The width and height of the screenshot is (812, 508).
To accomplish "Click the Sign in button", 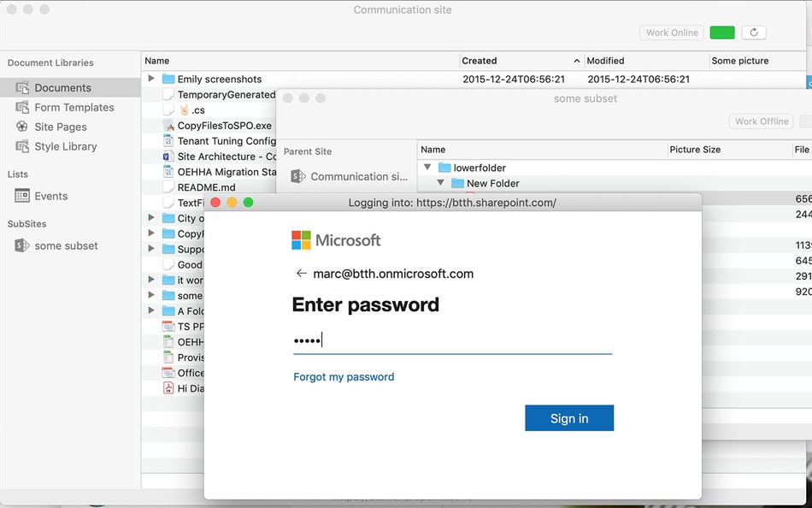I will [569, 418].
